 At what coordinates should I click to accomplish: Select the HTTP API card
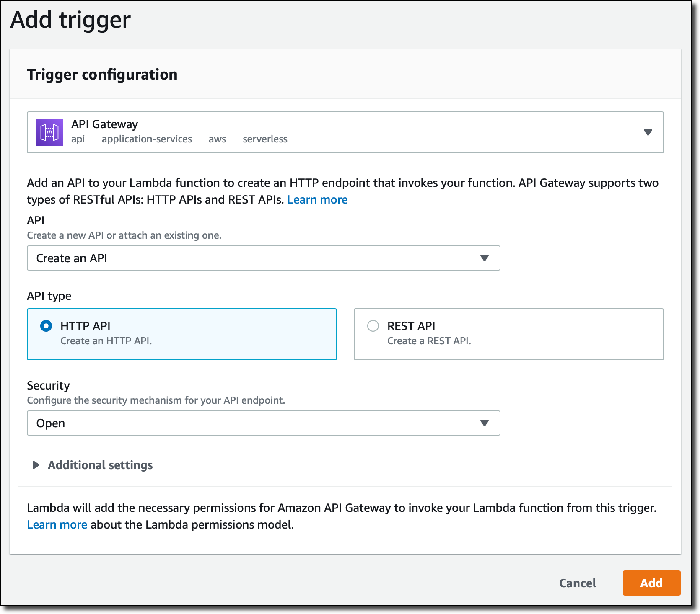pos(182,334)
